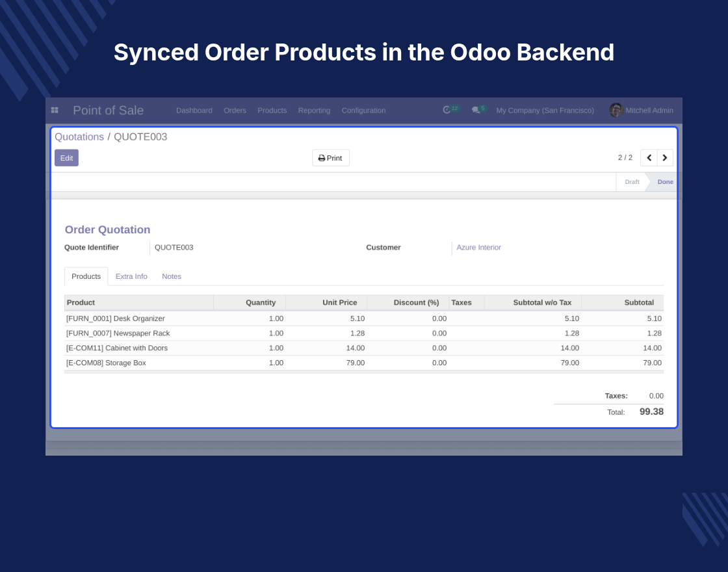Viewport: 728px width, 572px height.
Task: Click the Order Quotation heading
Action: tap(108, 230)
